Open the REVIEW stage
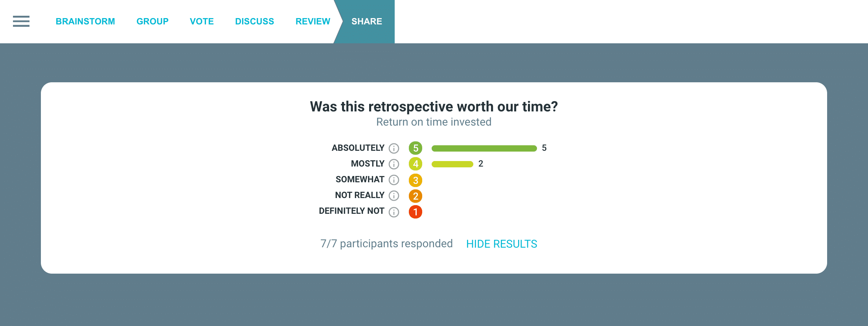868x326 pixels. 313,21
